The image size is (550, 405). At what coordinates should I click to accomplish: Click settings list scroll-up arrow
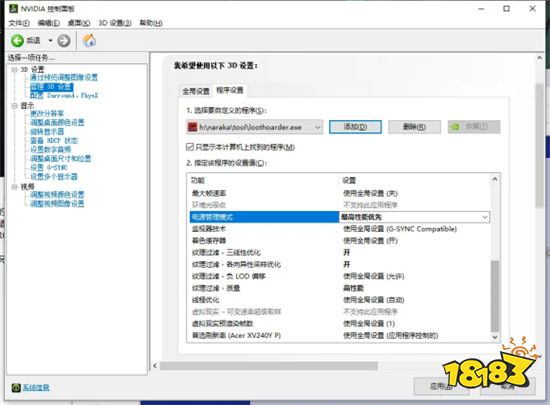coord(495,179)
